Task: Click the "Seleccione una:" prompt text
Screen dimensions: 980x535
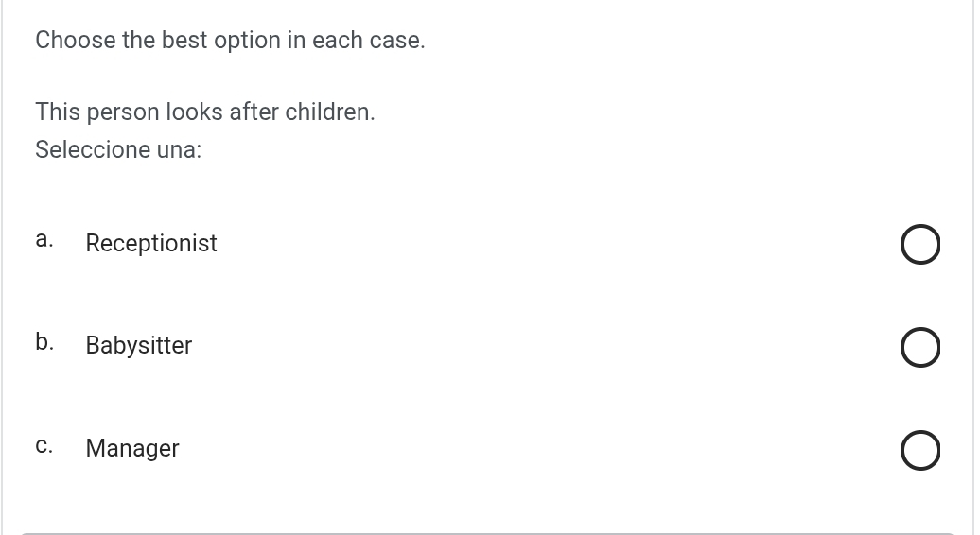Action: pyautogui.click(x=118, y=150)
